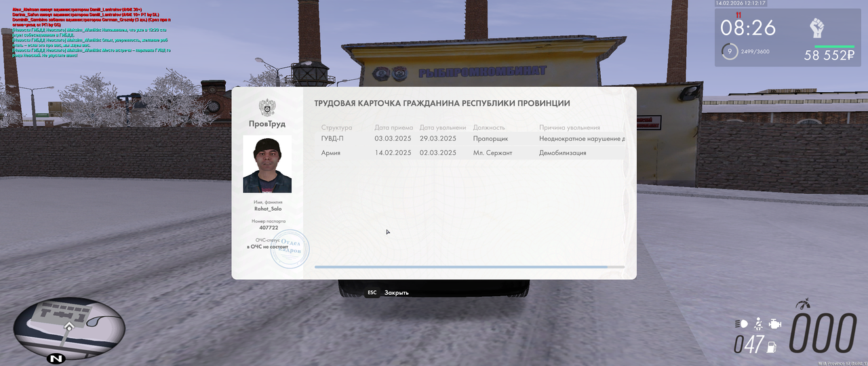Click the N compass marker on minimap
The height and width of the screenshot is (366, 868).
click(x=56, y=358)
